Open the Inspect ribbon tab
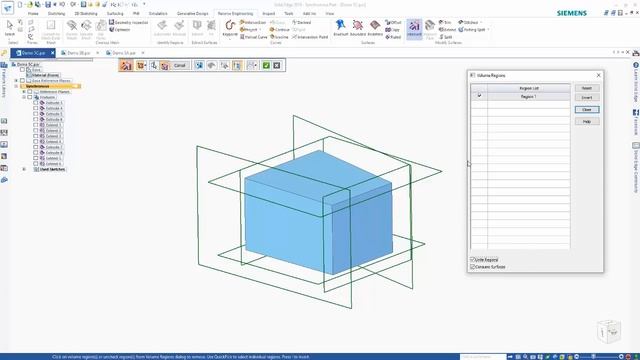 268,13
